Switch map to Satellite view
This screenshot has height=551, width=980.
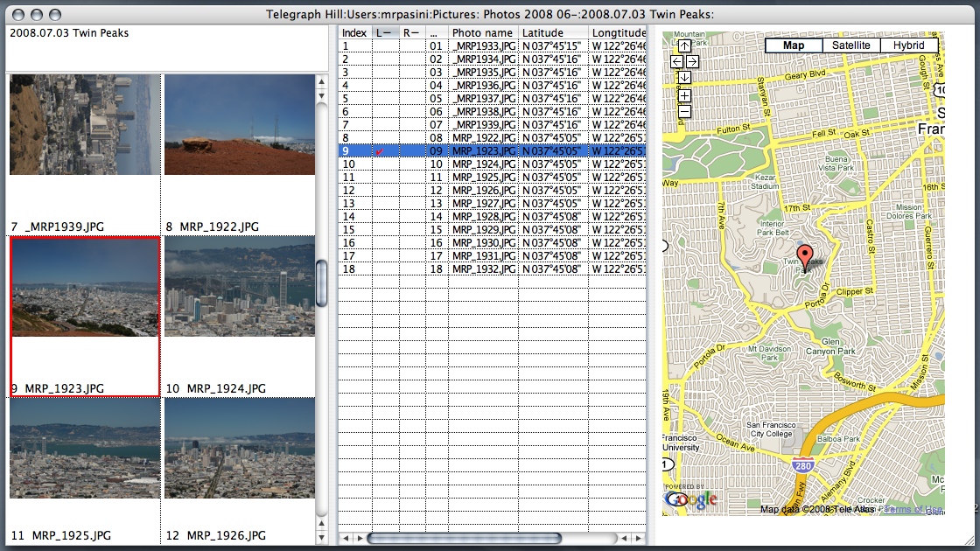coord(850,45)
